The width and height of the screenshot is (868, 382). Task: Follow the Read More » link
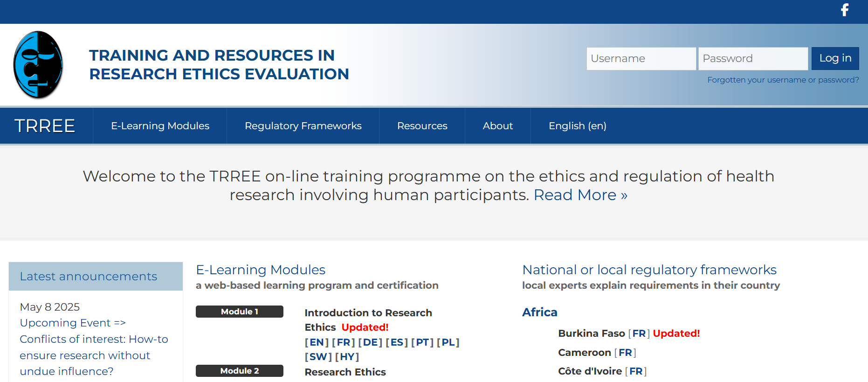[x=580, y=195]
